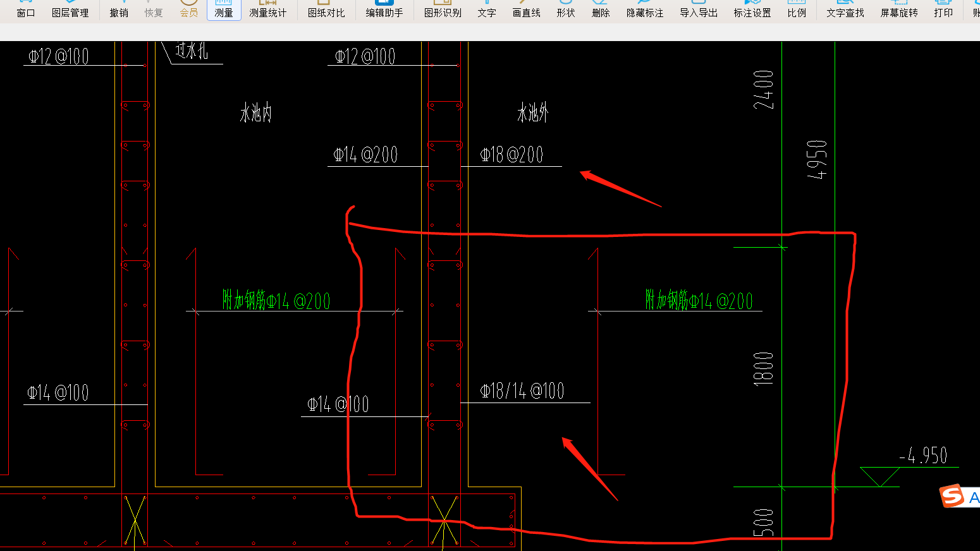Image resolution: width=980 pixels, height=551 pixels.
Task: Choose the 文字 text annotation tool
Action: pos(487,9)
